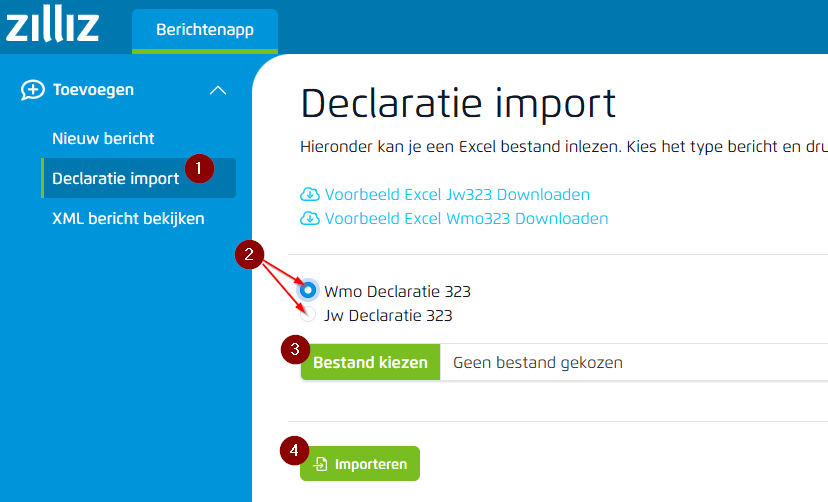Open the Berichtenapp tab
828x502 pixels.
coord(204,30)
